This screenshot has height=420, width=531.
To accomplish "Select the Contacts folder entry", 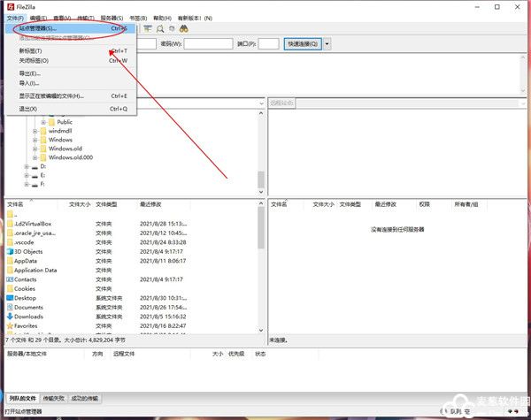I will point(26,279).
